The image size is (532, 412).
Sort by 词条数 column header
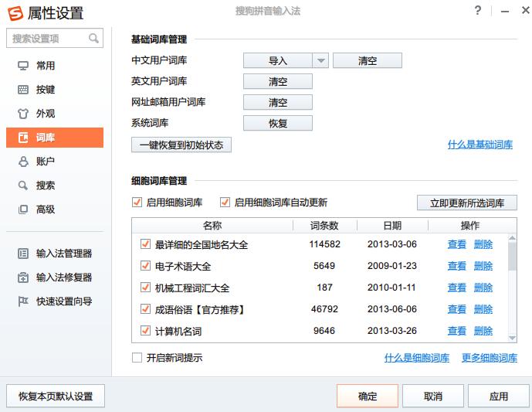pyautogui.click(x=325, y=226)
